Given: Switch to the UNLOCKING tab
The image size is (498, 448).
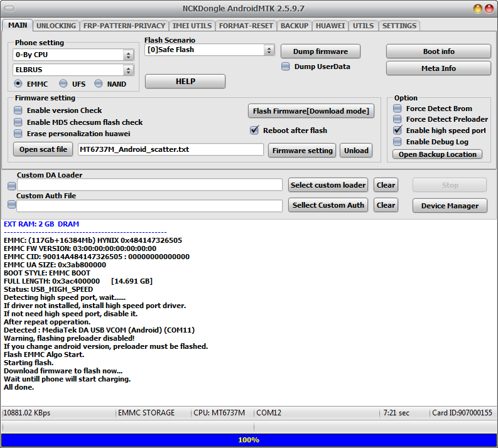Looking at the screenshot, I should 56,26.
